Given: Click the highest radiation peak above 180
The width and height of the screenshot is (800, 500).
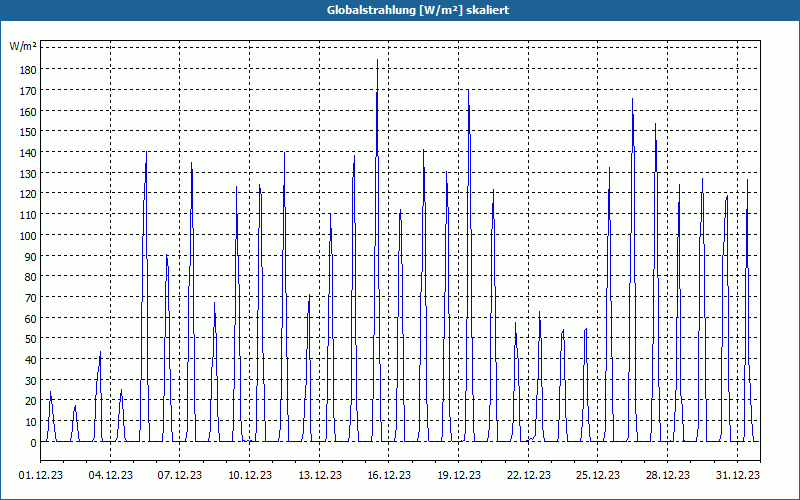Looking at the screenshot, I should [x=378, y=61].
